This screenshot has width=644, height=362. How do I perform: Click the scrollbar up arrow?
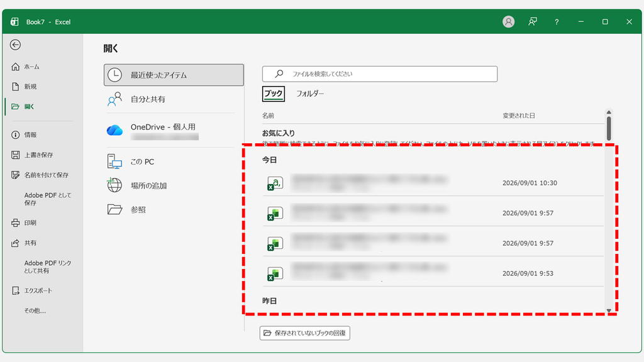coord(609,112)
